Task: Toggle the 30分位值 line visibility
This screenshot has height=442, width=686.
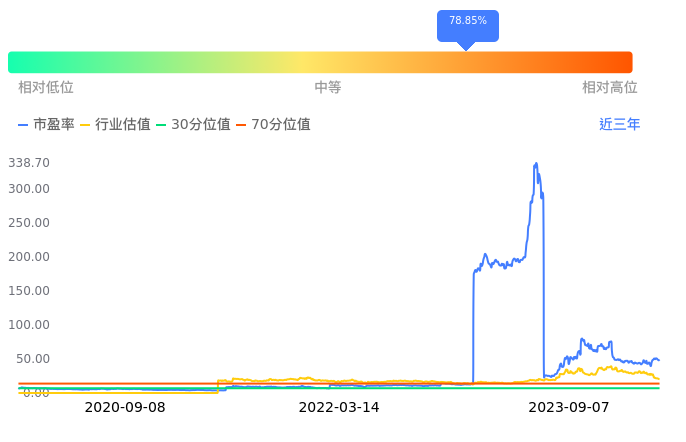Action: [x=193, y=125]
